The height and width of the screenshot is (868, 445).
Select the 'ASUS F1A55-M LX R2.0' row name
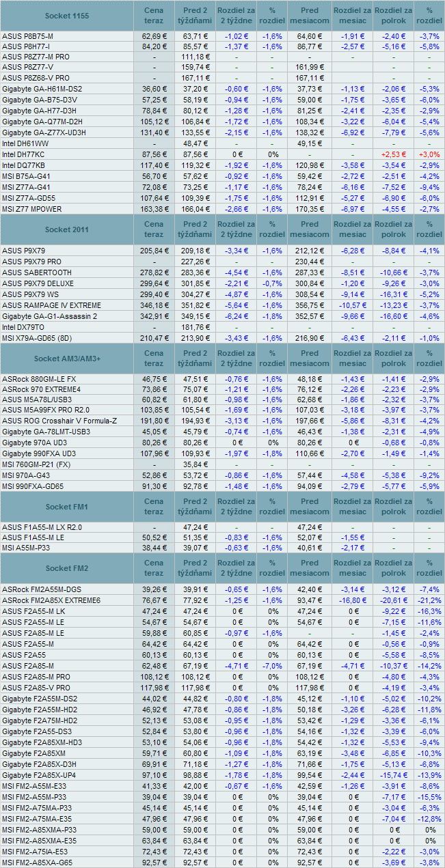42,527
